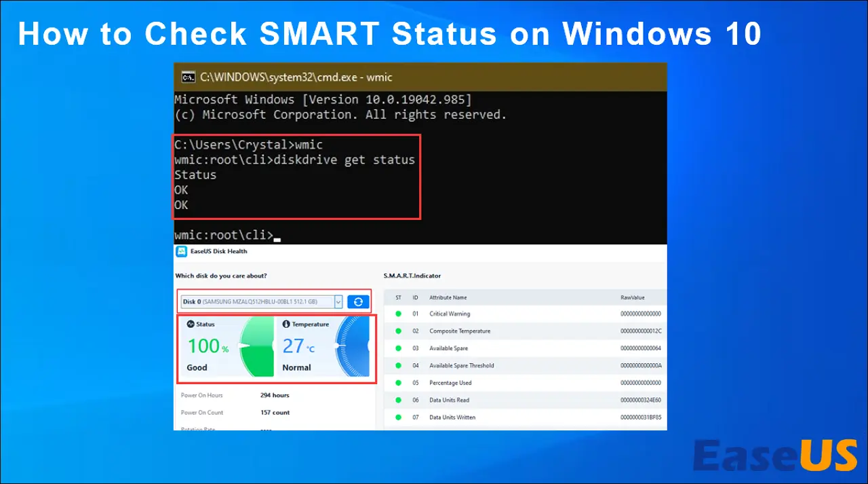Image resolution: width=868 pixels, height=484 pixels.
Task: Click the blinking wmic prompt at the bottom
Action: tap(227, 236)
